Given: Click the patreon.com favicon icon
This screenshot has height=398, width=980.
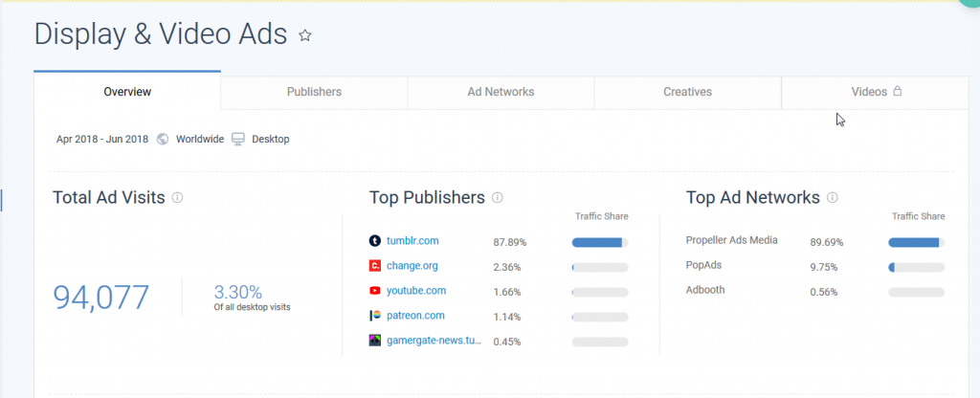Looking at the screenshot, I should [375, 316].
